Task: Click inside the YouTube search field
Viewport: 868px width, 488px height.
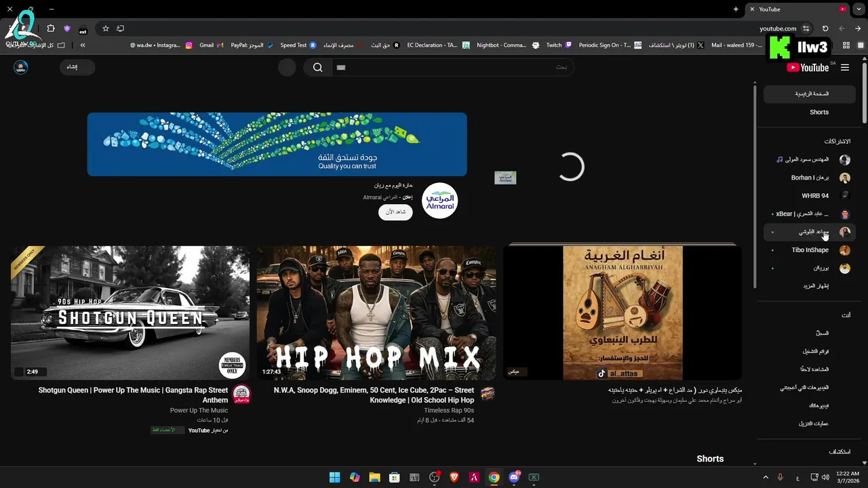Action: [x=454, y=67]
